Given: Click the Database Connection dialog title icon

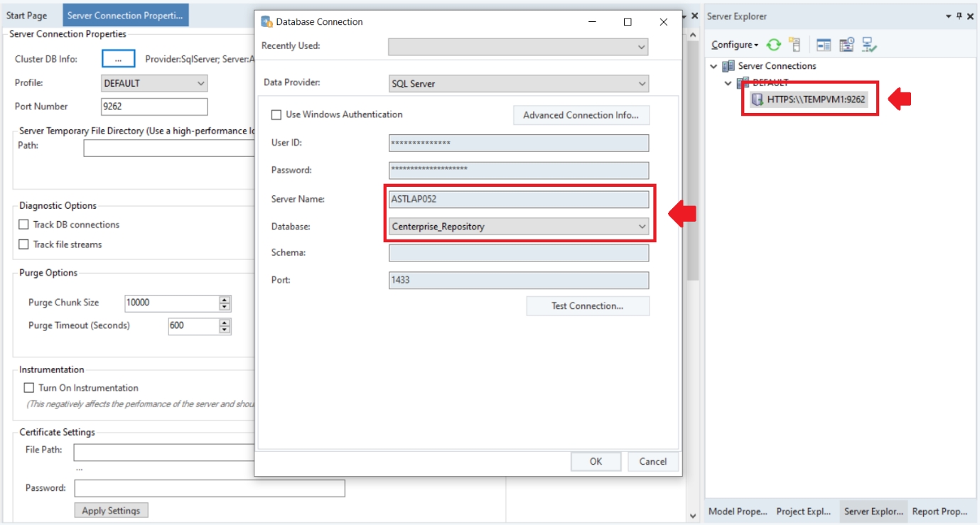Looking at the screenshot, I should coord(267,22).
